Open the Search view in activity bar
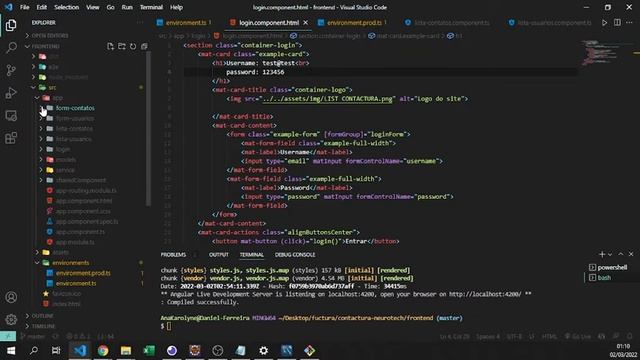640x360 pixels. click(x=11, y=48)
